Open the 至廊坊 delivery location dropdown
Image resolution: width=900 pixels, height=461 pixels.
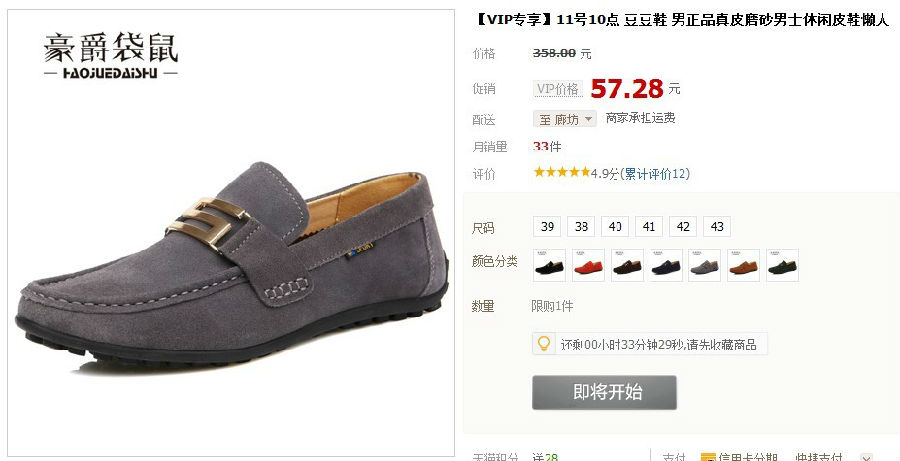[x=565, y=119]
